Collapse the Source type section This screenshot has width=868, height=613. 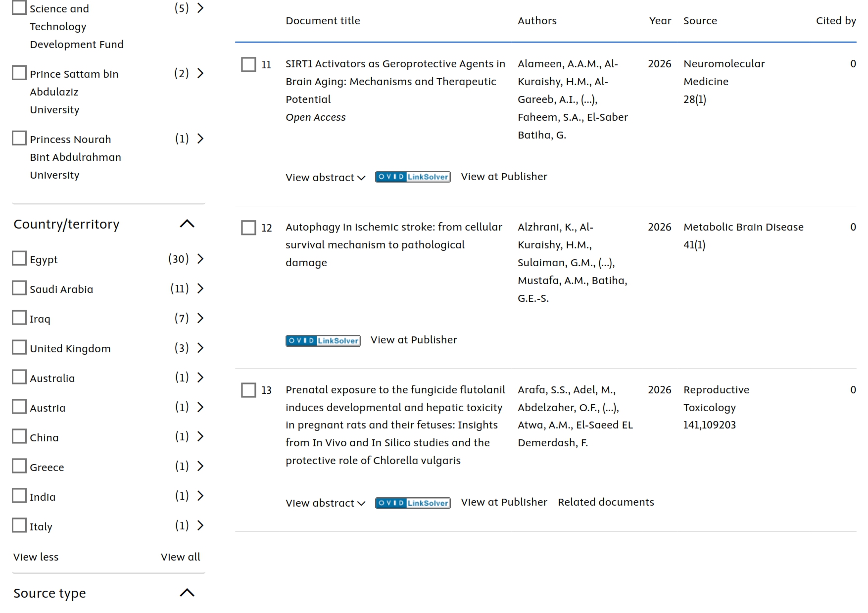click(187, 593)
